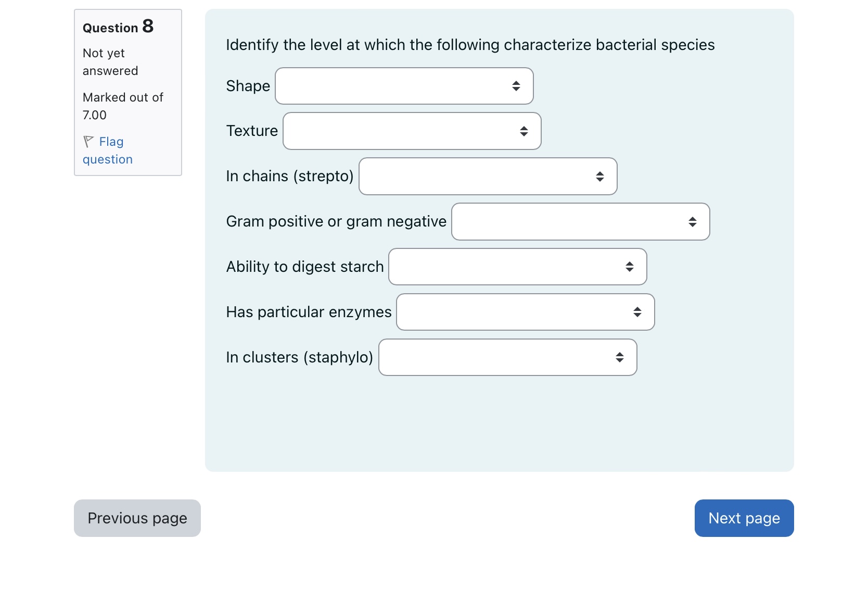Click the Shape label
The image size is (868, 589).
248,86
